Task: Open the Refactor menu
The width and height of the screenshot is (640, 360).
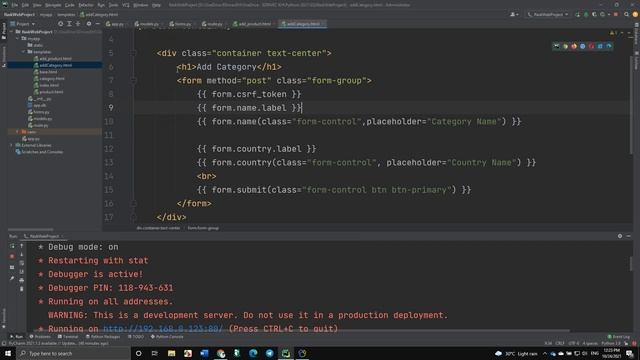Action: click(x=86, y=5)
